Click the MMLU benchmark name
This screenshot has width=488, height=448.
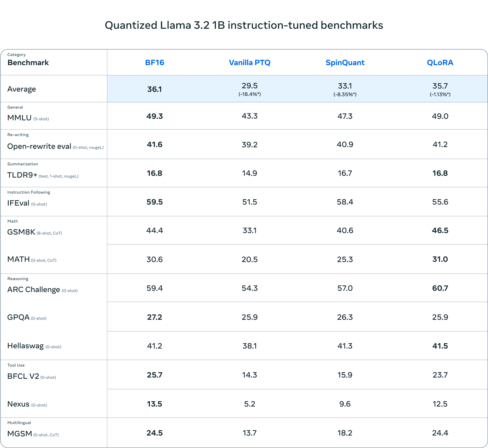(19, 118)
